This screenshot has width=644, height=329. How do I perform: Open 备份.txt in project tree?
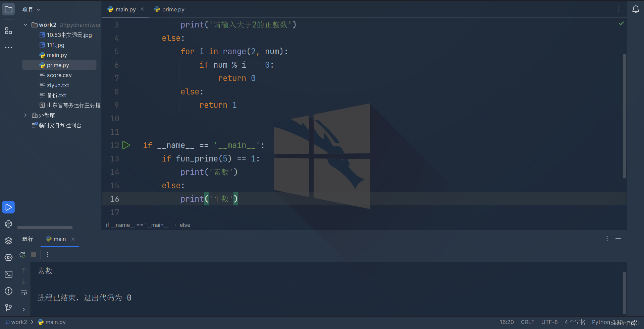[x=53, y=95]
